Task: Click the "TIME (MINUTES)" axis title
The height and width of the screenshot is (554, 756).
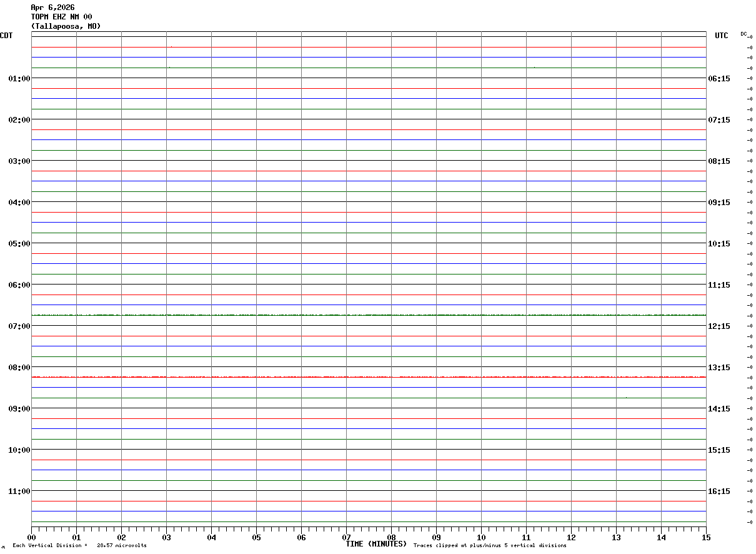Action: [x=376, y=544]
